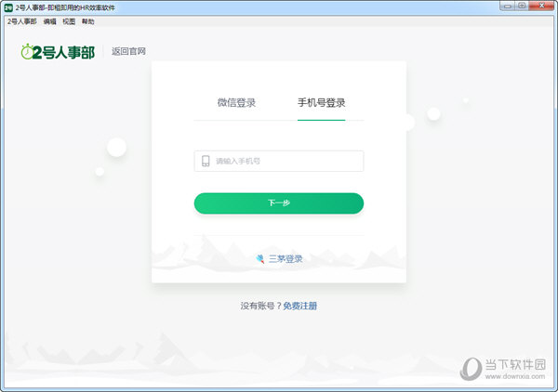Open the 免费注册 registration link
558x392 pixels.
tap(300, 306)
